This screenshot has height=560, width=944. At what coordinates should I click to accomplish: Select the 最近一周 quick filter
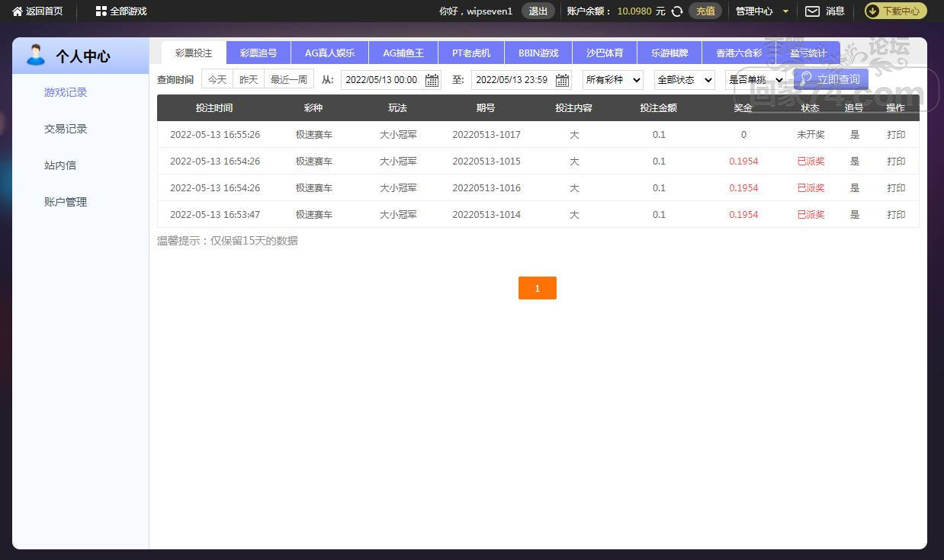tap(288, 80)
